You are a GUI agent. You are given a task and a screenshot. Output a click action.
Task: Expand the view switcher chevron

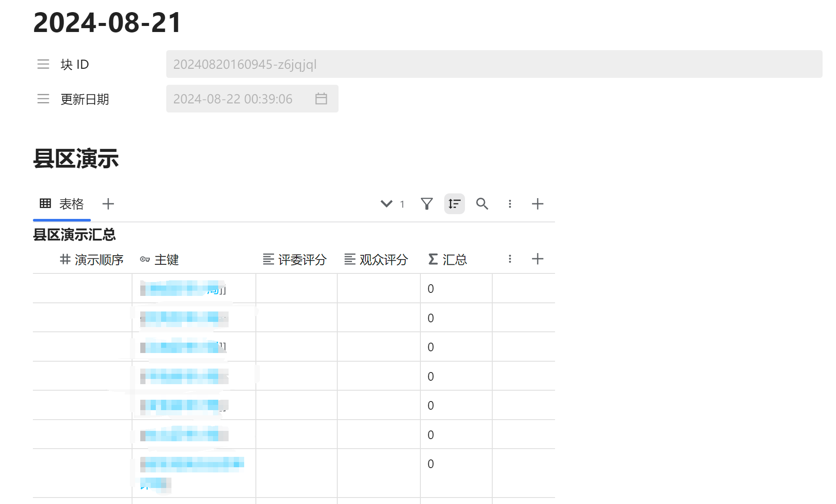coord(387,204)
